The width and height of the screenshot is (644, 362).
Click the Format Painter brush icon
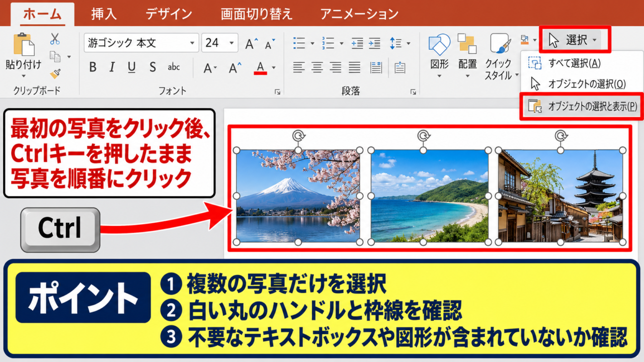(55, 73)
